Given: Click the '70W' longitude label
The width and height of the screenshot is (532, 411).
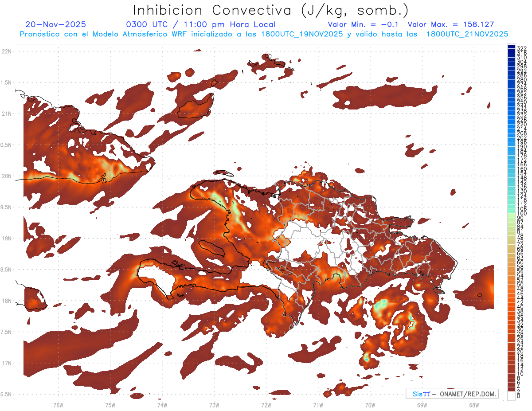Looking at the screenshot, I should (x=370, y=405).
